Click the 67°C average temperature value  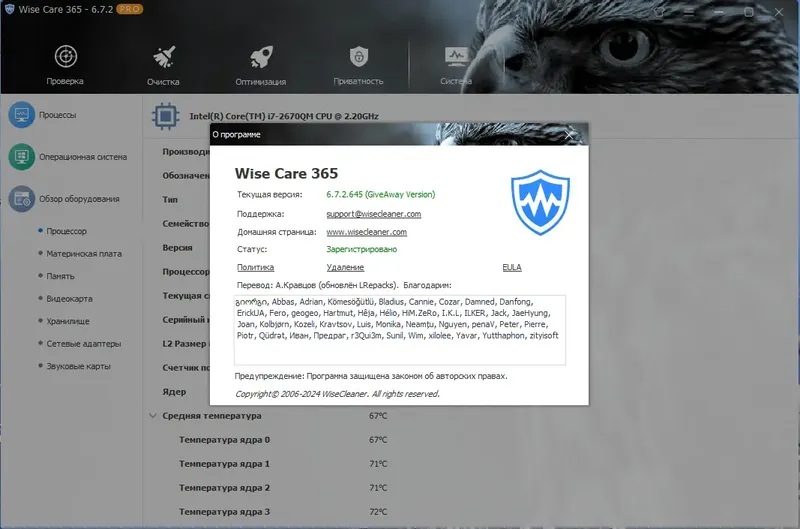378,416
